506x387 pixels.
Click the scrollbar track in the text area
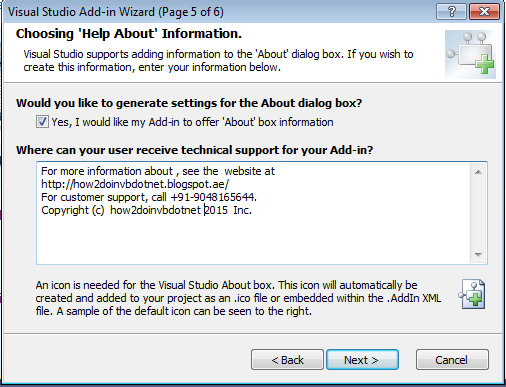click(478, 213)
